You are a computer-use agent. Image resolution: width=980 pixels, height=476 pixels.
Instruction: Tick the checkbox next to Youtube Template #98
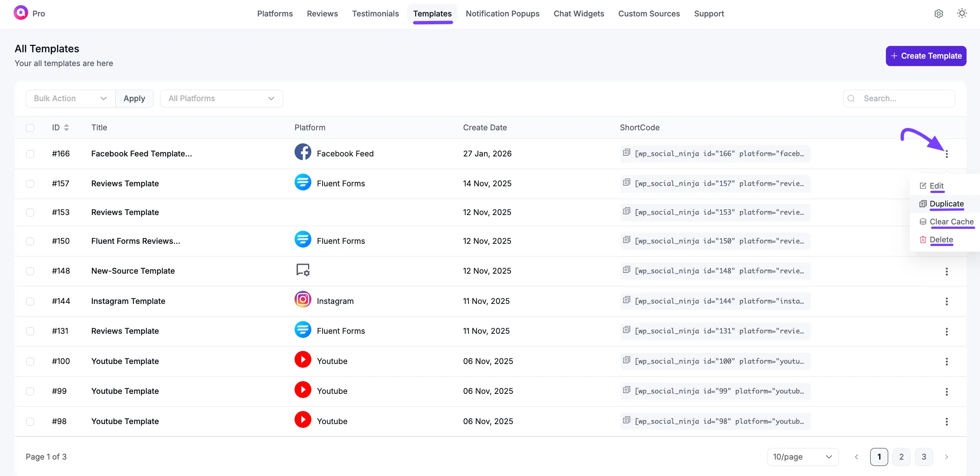click(30, 421)
